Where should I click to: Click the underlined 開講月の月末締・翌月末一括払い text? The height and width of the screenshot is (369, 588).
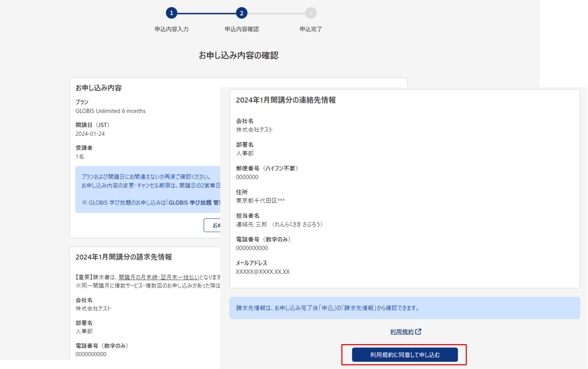(x=159, y=277)
